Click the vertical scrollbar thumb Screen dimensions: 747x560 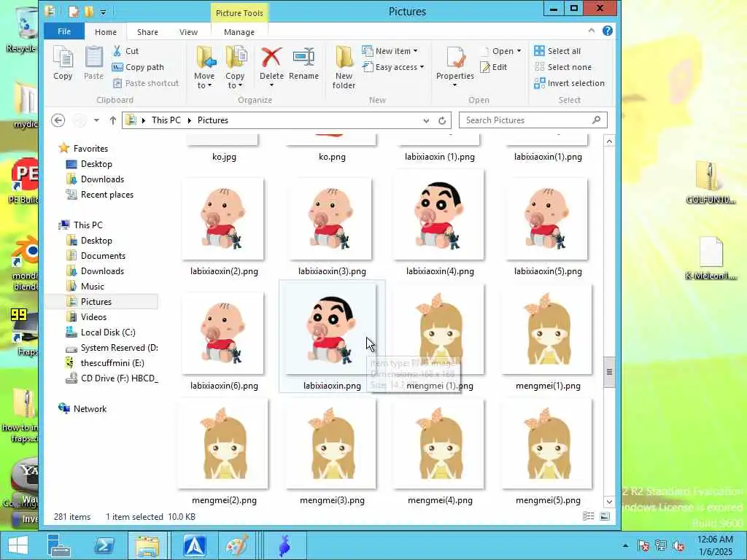pos(609,372)
